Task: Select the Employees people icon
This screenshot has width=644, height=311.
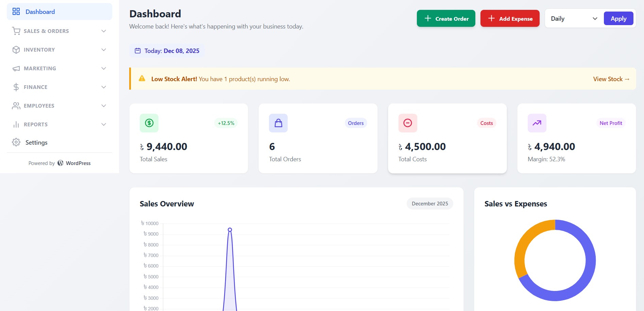Action: click(16, 106)
